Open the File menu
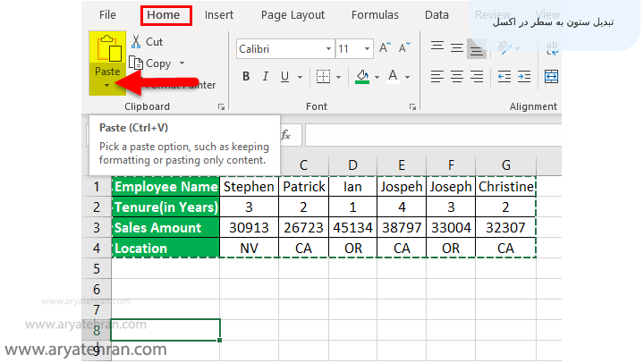The image size is (644, 363). click(107, 14)
